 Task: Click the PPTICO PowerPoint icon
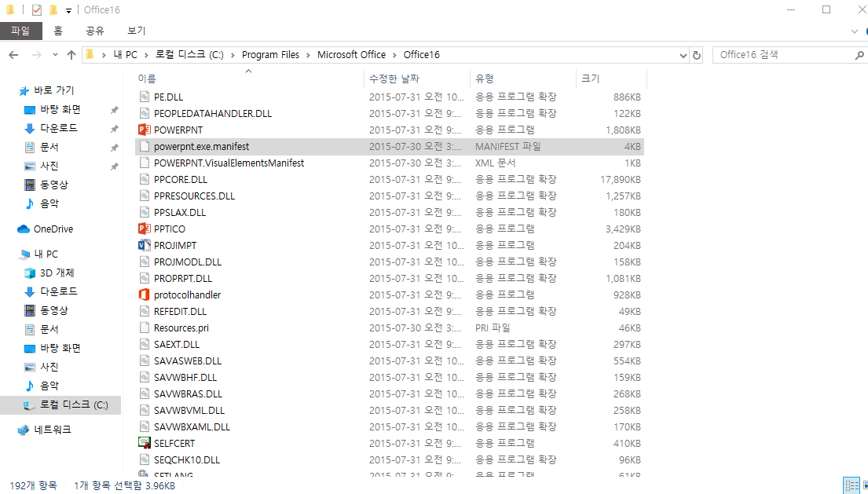144,229
